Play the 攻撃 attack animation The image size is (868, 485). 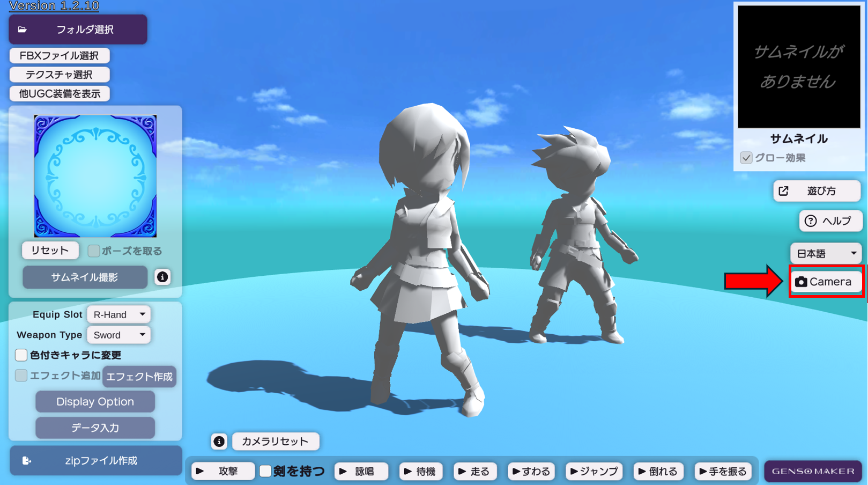tap(222, 471)
